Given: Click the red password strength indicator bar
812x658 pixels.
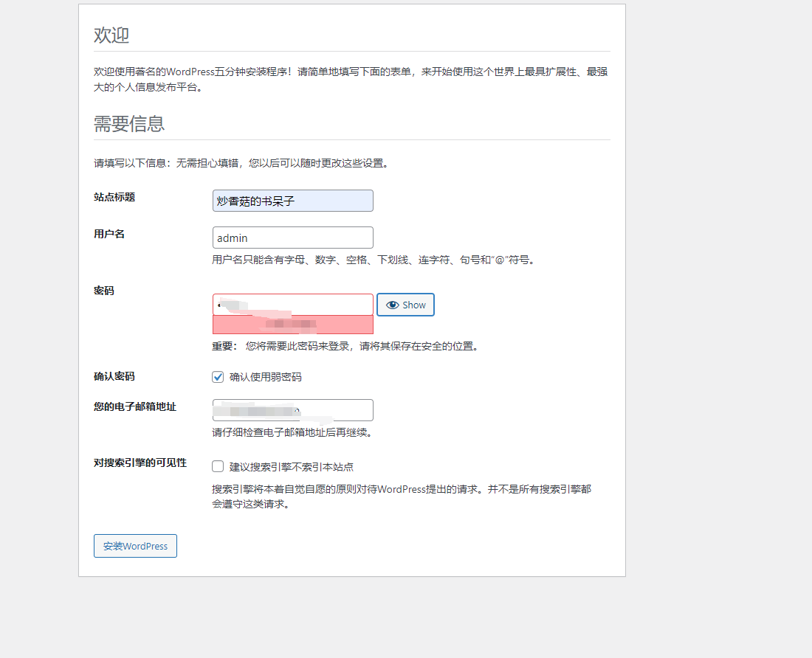Looking at the screenshot, I should pos(292,325).
